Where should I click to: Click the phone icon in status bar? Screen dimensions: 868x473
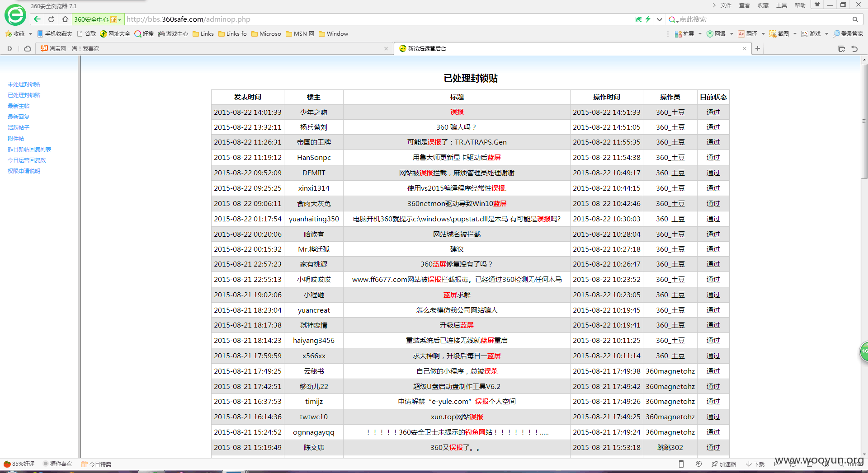[681, 464]
